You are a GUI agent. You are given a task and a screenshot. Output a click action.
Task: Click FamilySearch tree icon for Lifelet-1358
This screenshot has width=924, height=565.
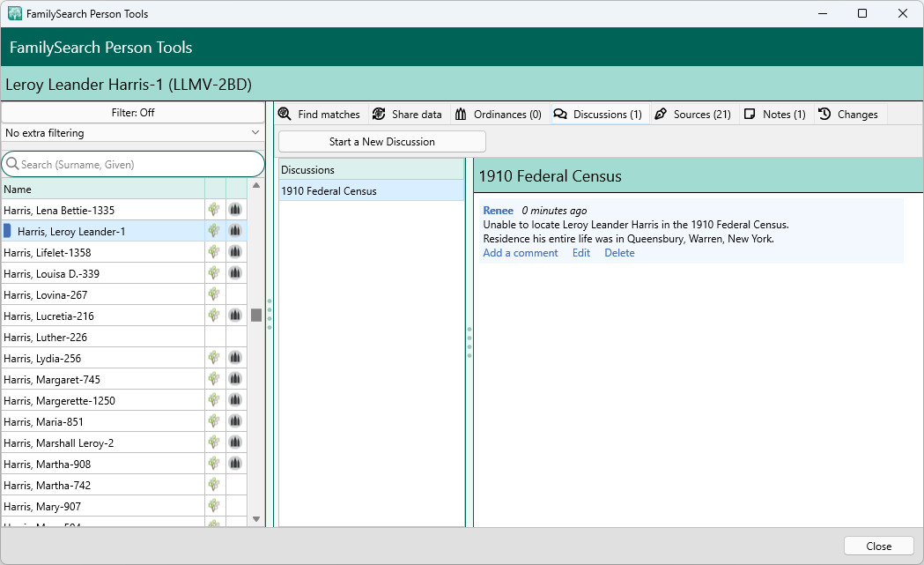click(214, 252)
